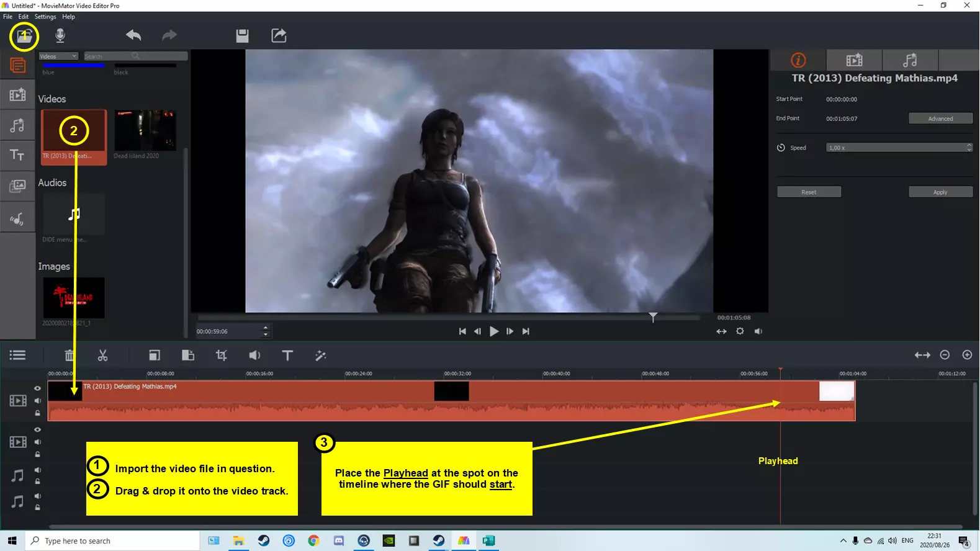Click the crop tool in timeline toolbar
980x551 pixels.
[221, 356]
